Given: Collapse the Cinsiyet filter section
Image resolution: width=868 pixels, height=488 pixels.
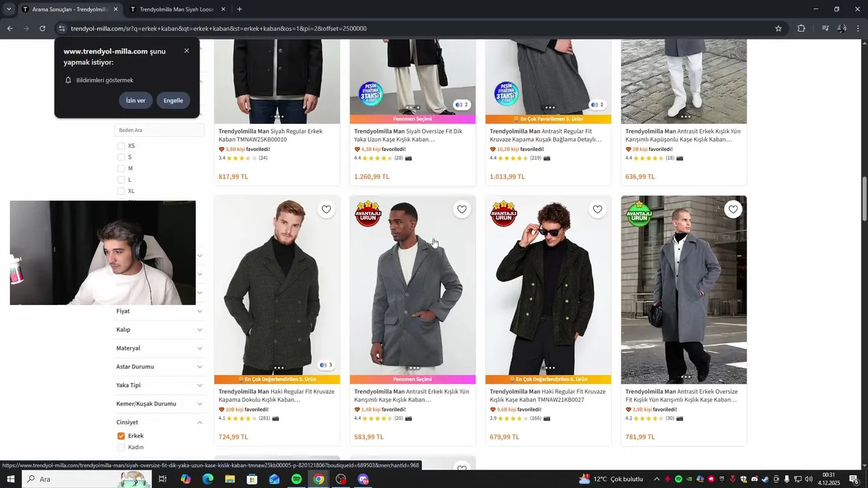Looking at the screenshot, I should pos(199,422).
